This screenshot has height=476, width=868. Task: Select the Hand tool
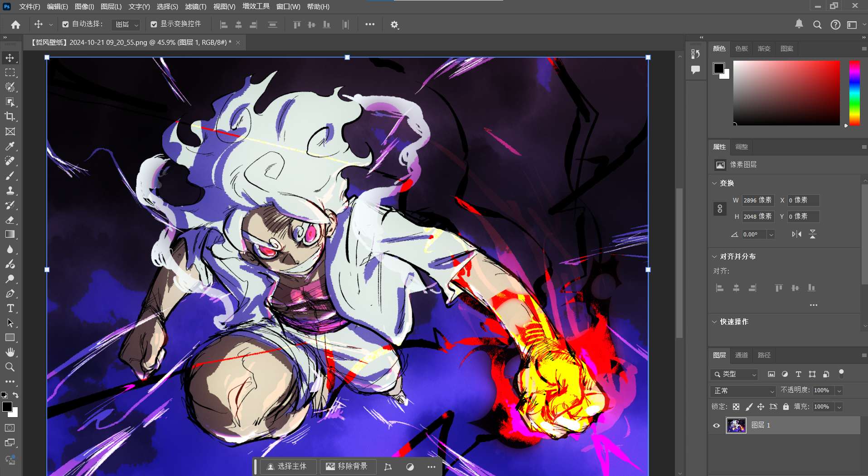(x=10, y=352)
